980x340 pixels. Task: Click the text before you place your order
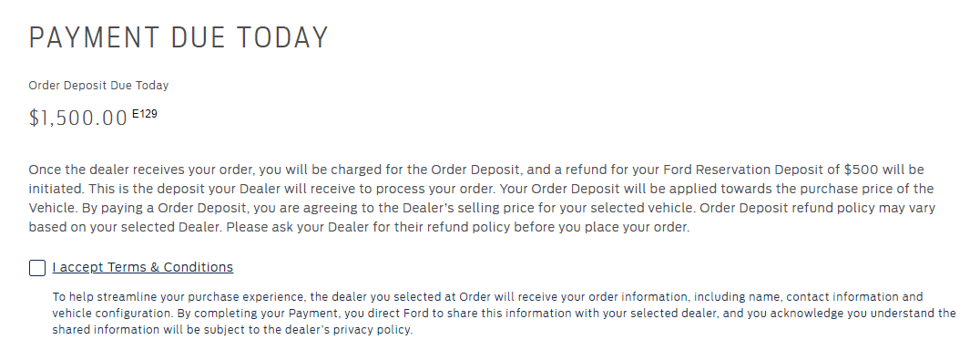601,228
